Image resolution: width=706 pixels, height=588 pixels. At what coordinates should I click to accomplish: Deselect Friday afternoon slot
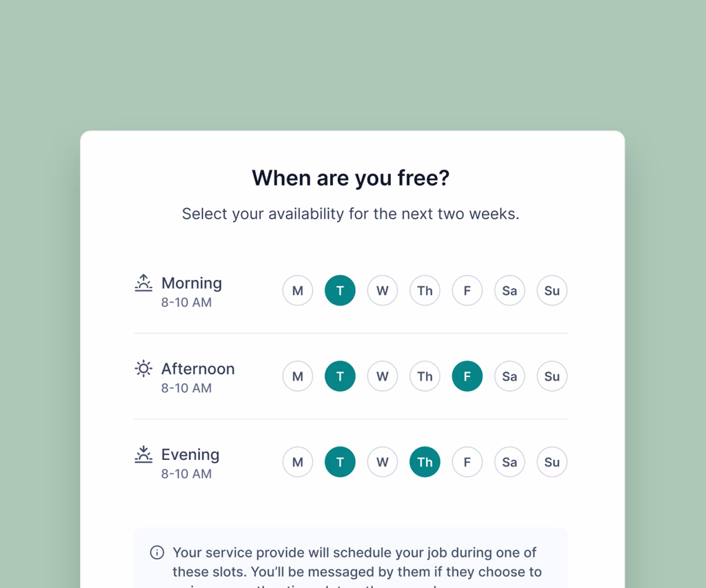467,376
